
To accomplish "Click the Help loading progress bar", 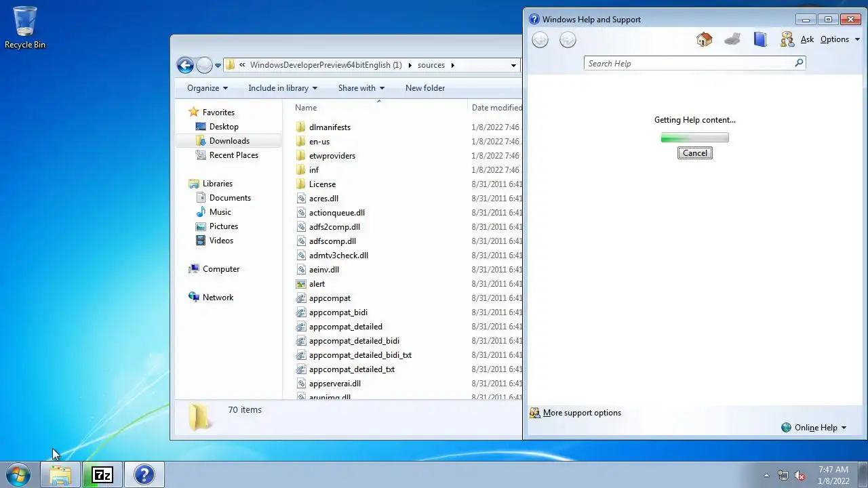I will pos(694,138).
